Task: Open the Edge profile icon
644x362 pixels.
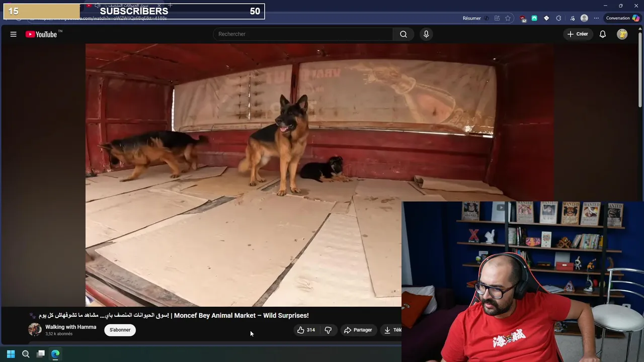Action: click(584, 18)
